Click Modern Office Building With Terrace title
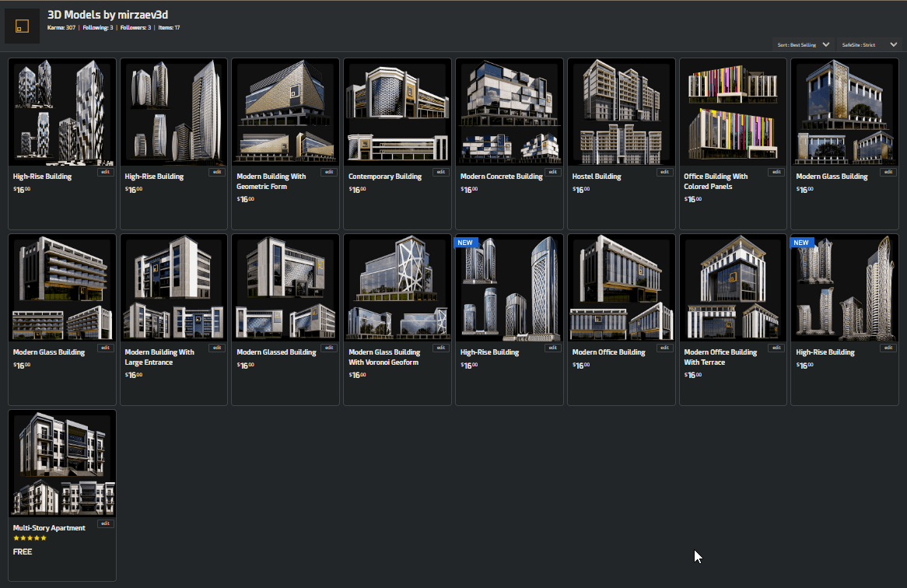907x588 pixels. [x=720, y=357]
